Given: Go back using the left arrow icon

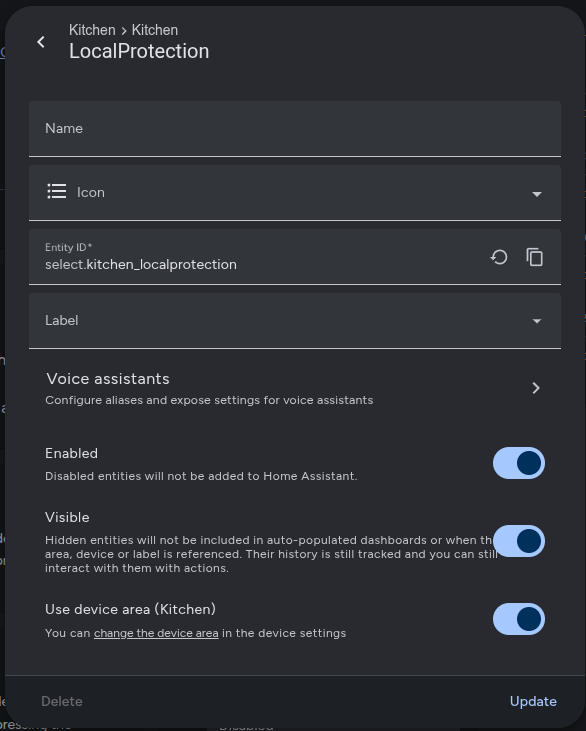Looking at the screenshot, I should click(x=41, y=42).
